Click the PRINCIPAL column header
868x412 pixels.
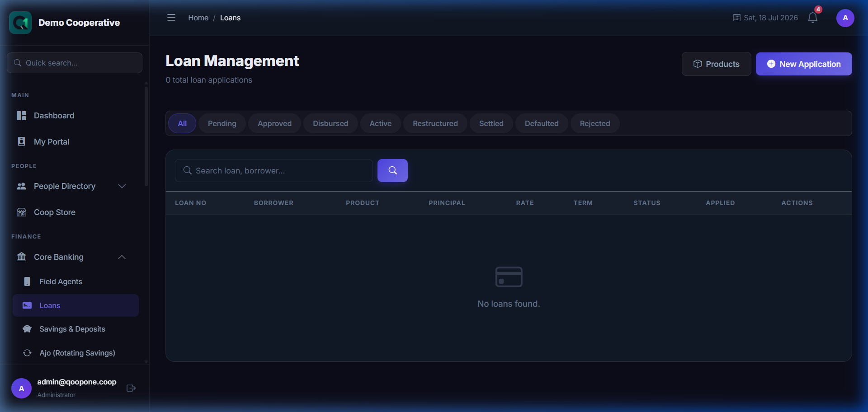click(447, 203)
